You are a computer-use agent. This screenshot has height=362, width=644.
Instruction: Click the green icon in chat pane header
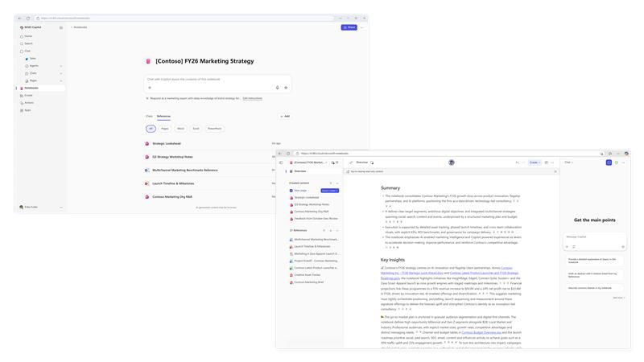point(617,162)
